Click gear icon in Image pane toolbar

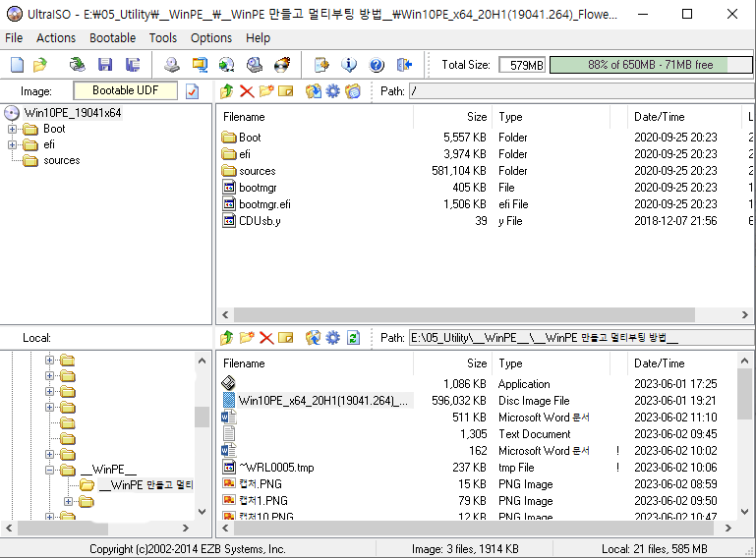pos(332,90)
